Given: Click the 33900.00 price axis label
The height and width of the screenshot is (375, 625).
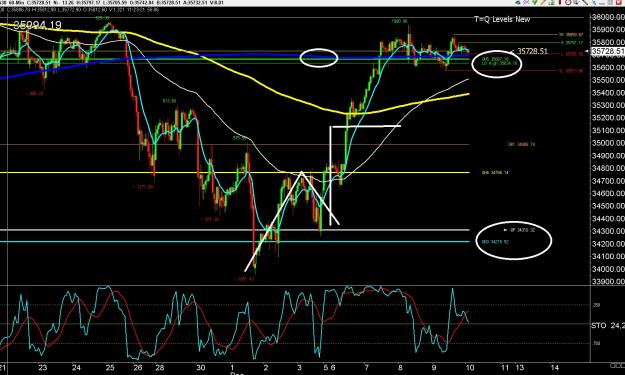Looking at the screenshot, I should (x=609, y=282).
